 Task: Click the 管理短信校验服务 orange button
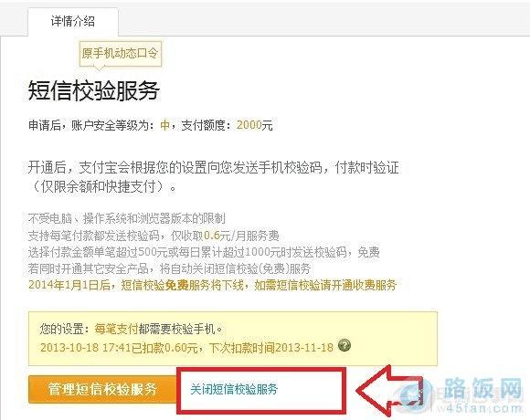tap(102, 389)
